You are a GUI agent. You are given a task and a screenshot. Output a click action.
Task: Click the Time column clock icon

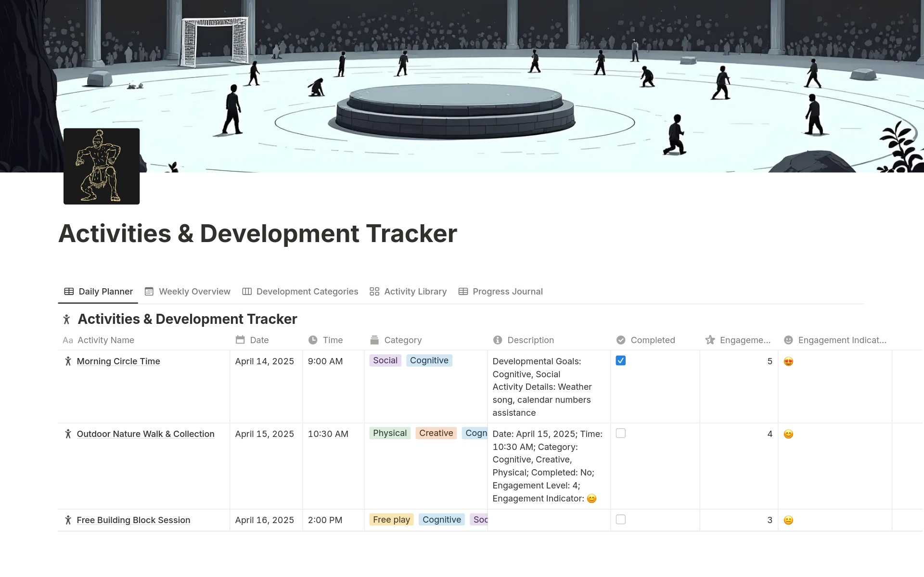pos(313,340)
